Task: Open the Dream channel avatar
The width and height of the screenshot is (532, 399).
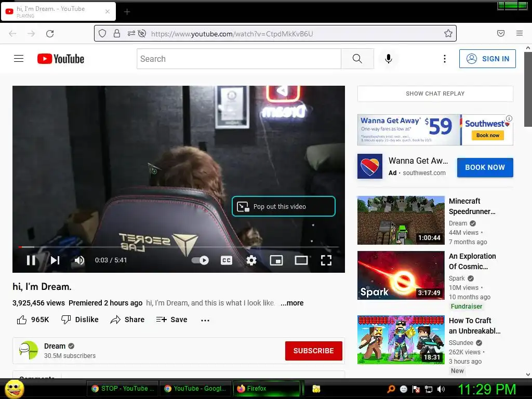Action: click(x=29, y=350)
